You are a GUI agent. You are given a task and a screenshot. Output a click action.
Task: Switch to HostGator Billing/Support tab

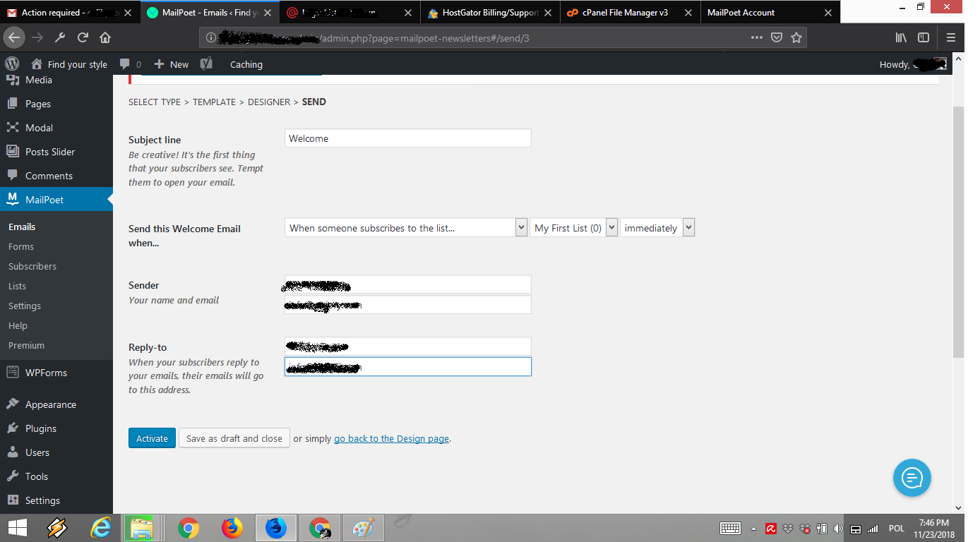click(x=491, y=13)
